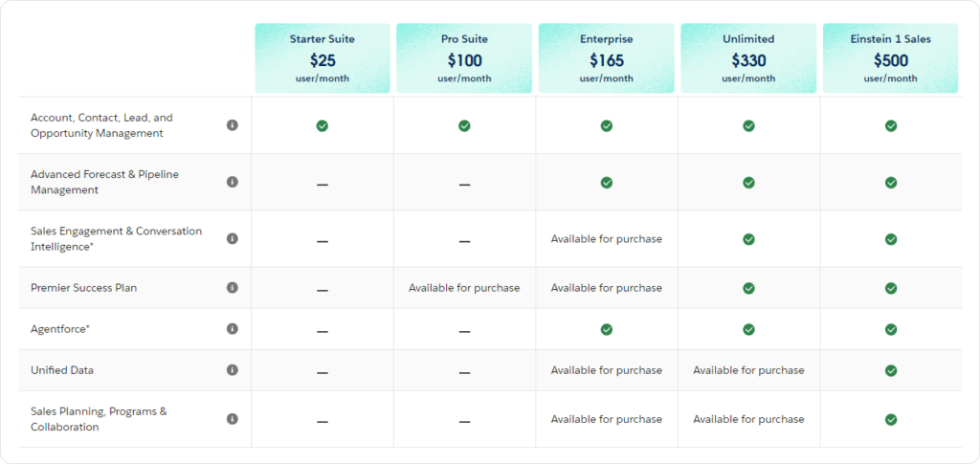Click info icon next to Unified Data
This screenshot has height=464, width=980.
233,369
